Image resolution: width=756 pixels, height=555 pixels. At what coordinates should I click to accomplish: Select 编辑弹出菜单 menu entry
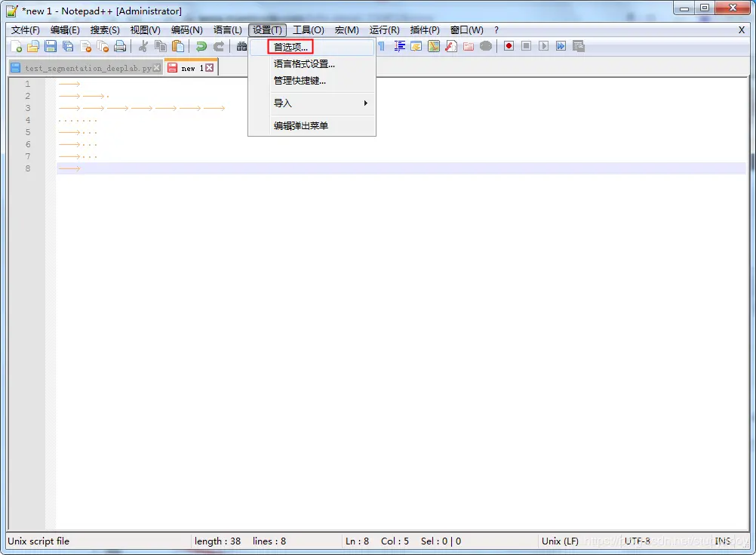(x=312, y=125)
